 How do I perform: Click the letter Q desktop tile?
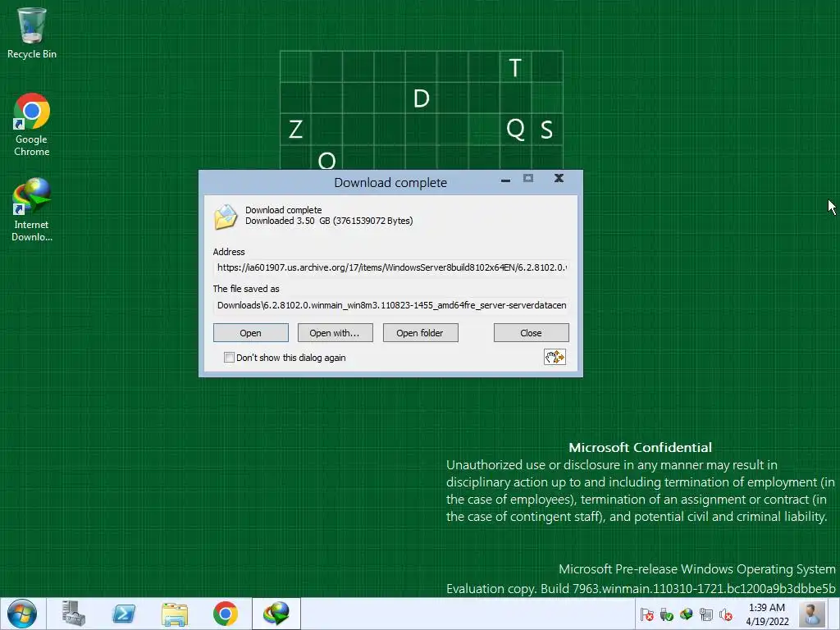[515, 129]
